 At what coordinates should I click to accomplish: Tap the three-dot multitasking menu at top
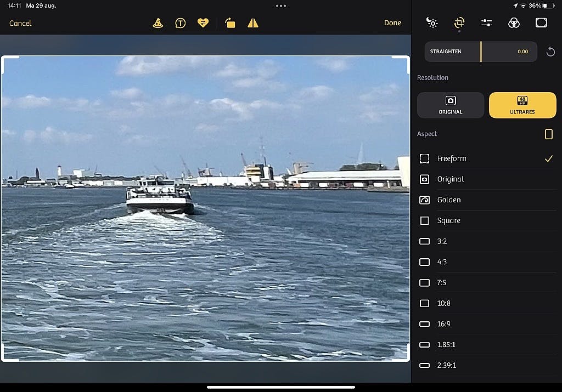pyautogui.click(x=281, y=5)
